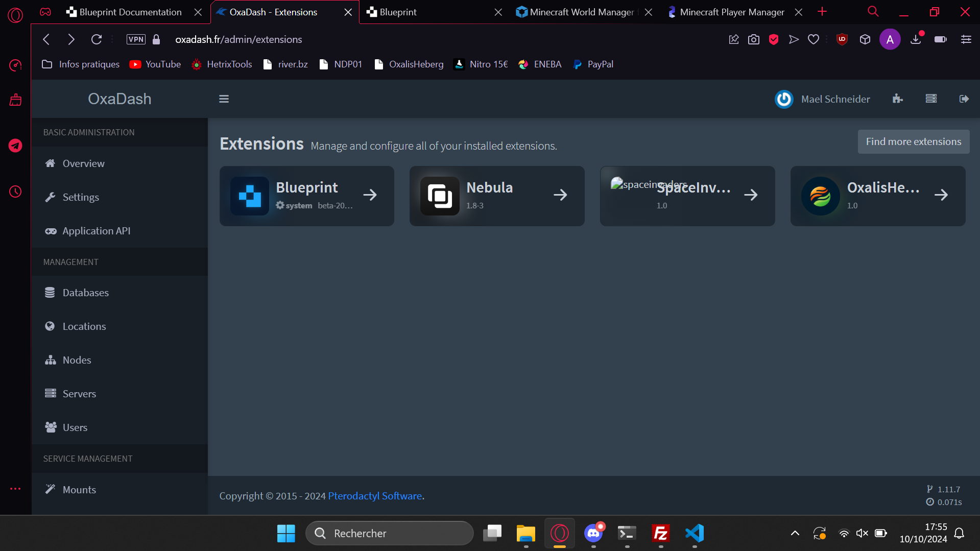
Task: Open the extensions puzzle icon in header
Action: tap(898, 99)
